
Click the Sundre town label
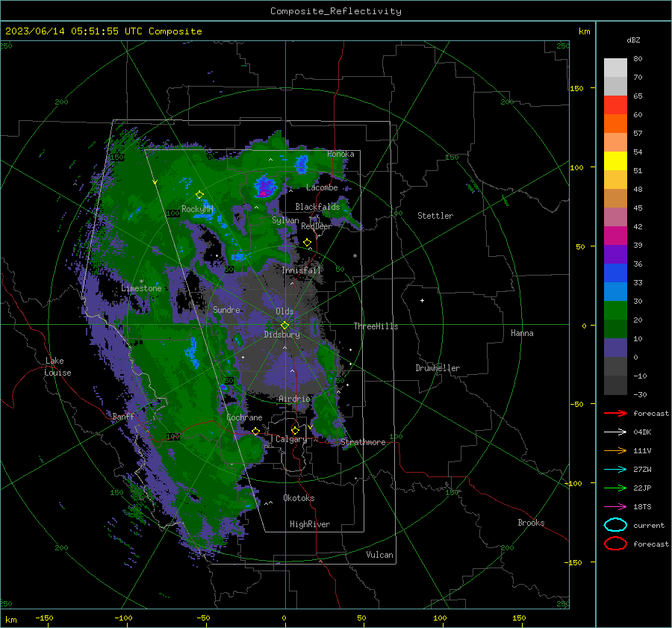pyautogui.click(x=226, y=309)
